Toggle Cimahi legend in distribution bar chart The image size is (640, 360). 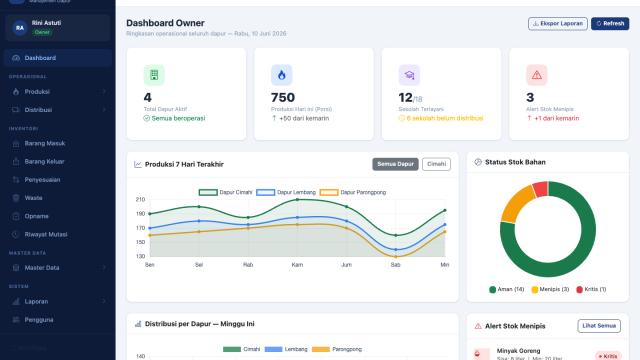pos(241,349)
